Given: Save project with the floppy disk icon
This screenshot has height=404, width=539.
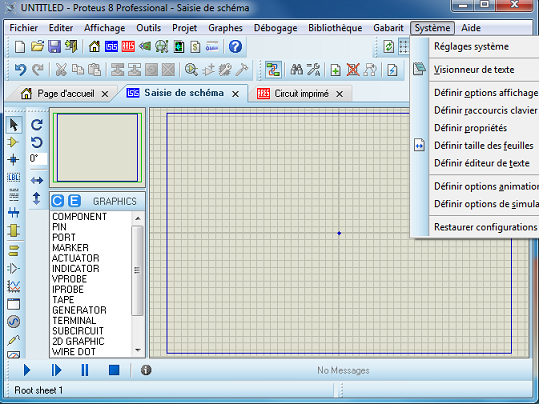Looking at the screenshot, I should (x=54, y=46).
